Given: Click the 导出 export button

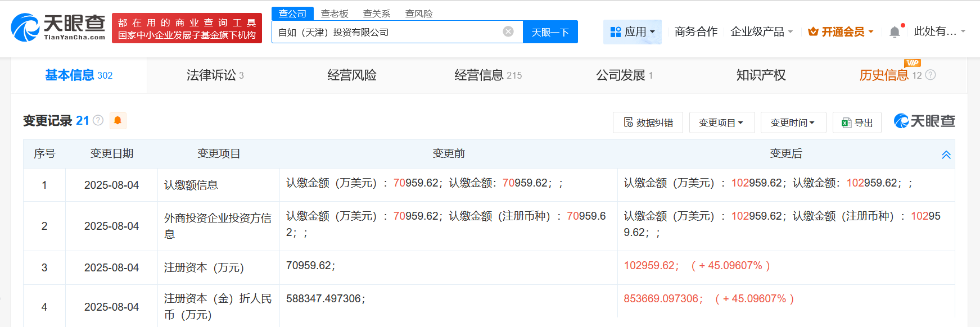Looking at the screenshot, I should [x=857, y=122].
